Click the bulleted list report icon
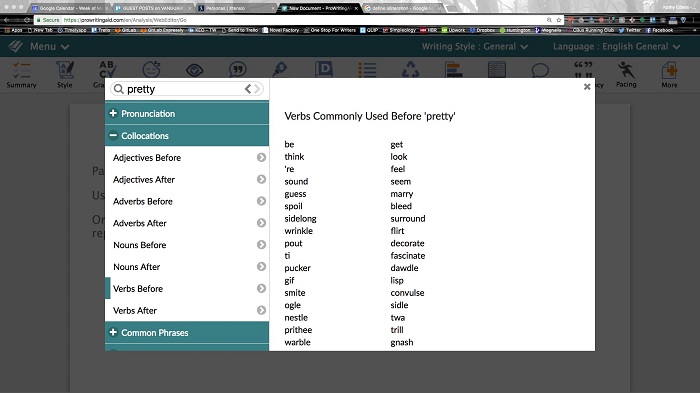The width and height of the screenshot is (700, 393). 367,70
